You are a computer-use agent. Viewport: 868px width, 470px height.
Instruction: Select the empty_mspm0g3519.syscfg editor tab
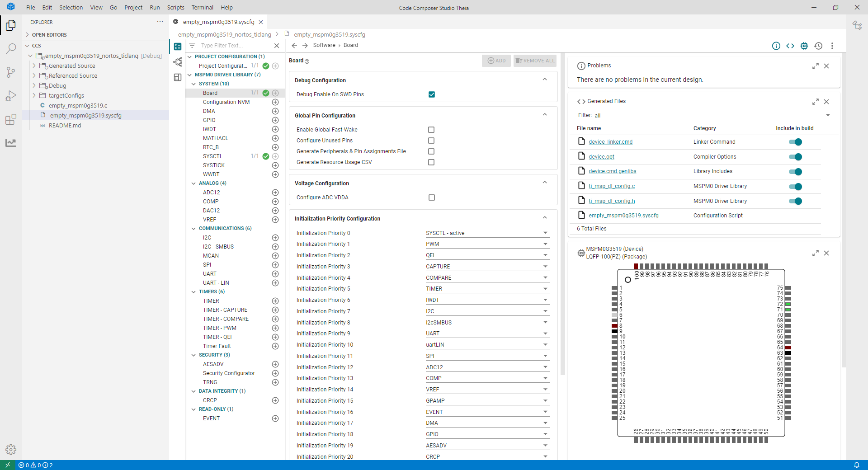click(218, 22)
